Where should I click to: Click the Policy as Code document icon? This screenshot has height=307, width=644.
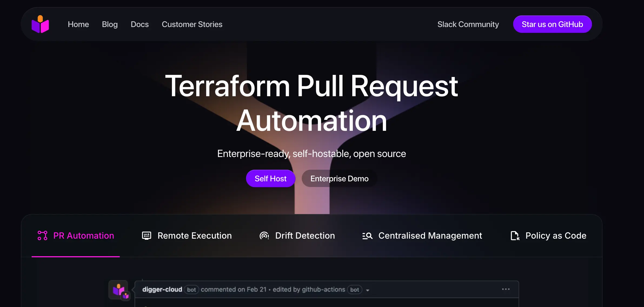(515, 236)
